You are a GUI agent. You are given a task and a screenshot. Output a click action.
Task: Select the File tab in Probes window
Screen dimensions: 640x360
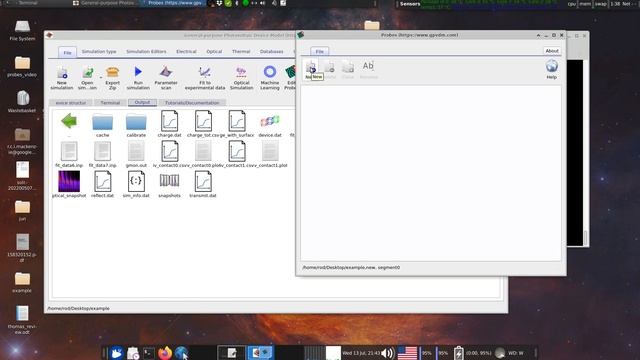point(320,51)
